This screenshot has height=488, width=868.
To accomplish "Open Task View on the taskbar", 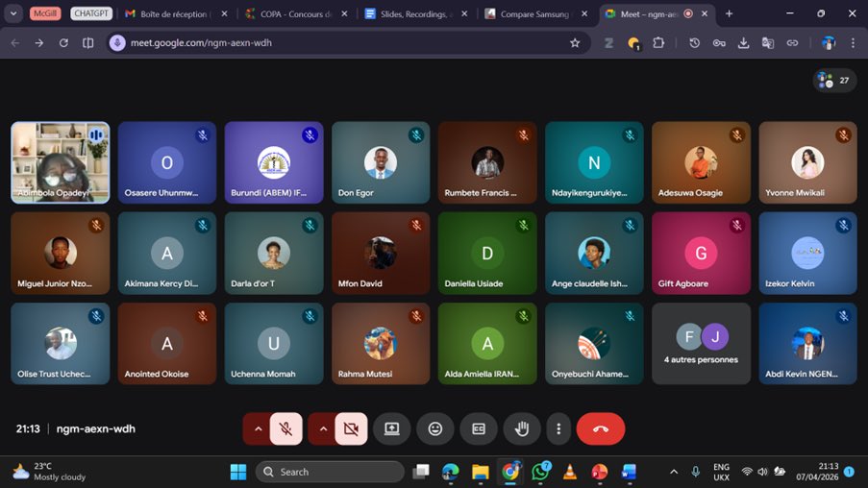I will coord(421,472).
